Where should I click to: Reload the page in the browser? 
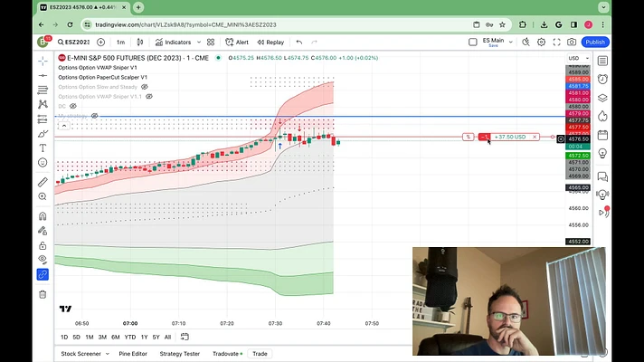pyautogui.click(x=71, y=24)
